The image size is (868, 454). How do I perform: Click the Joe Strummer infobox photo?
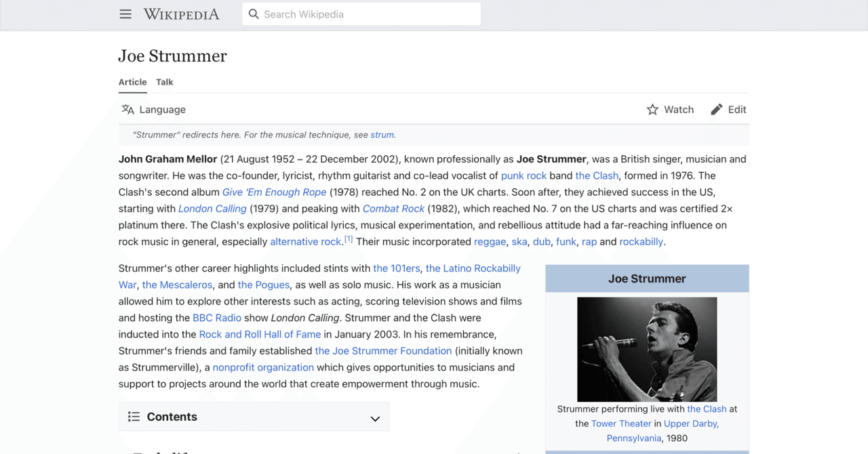646,348
